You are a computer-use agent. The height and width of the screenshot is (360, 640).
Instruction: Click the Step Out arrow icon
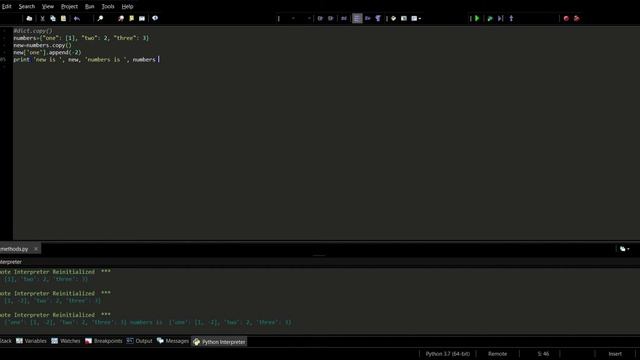[x=511, y=18]
